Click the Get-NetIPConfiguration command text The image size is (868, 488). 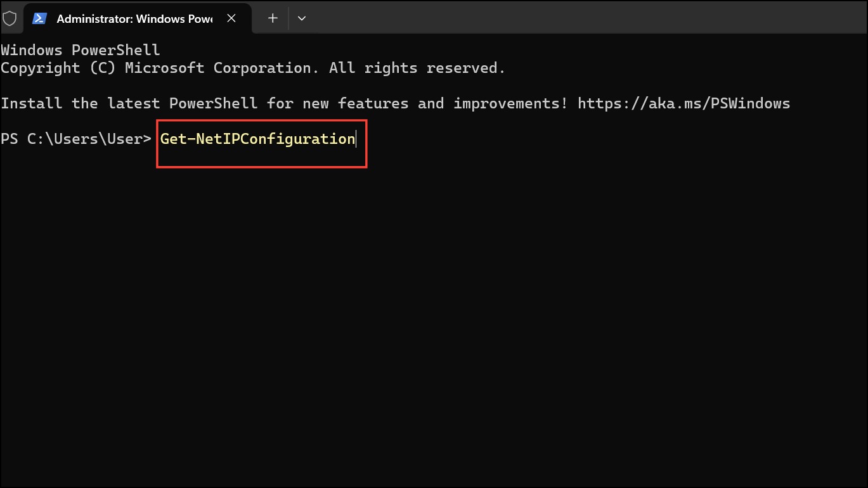(x=257, y=139)
